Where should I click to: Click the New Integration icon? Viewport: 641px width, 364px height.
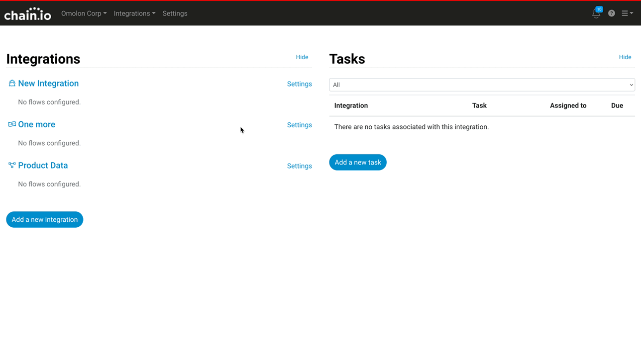pos(12,83)
